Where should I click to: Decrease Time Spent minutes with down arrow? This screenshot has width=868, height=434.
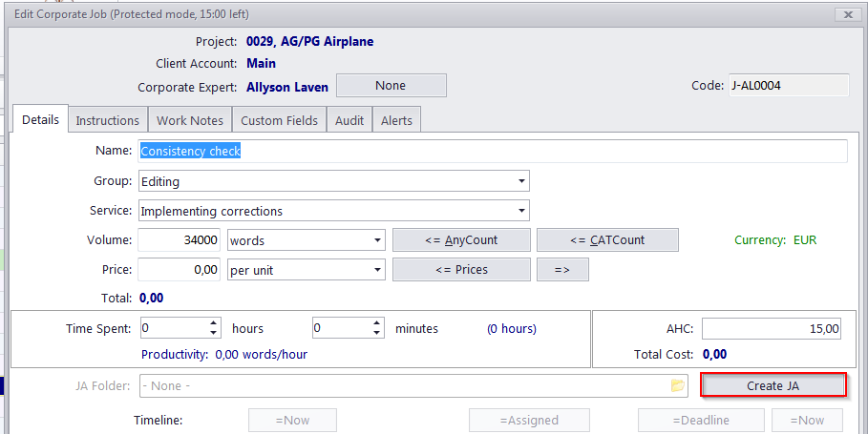(x=376, y=333)
